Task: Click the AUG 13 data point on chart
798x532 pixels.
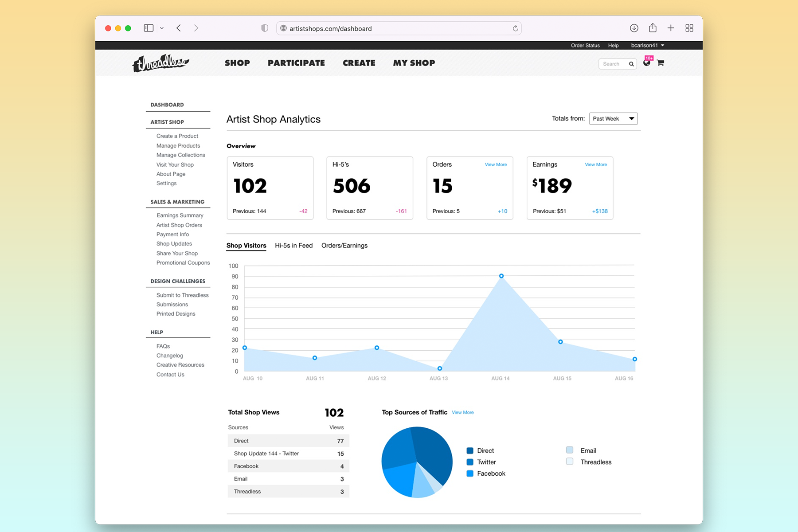Action: pyautogui.click(x=440, y=368)
